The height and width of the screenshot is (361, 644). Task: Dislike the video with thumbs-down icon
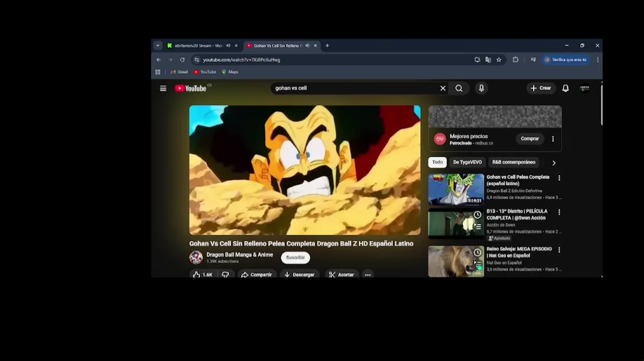226,275
